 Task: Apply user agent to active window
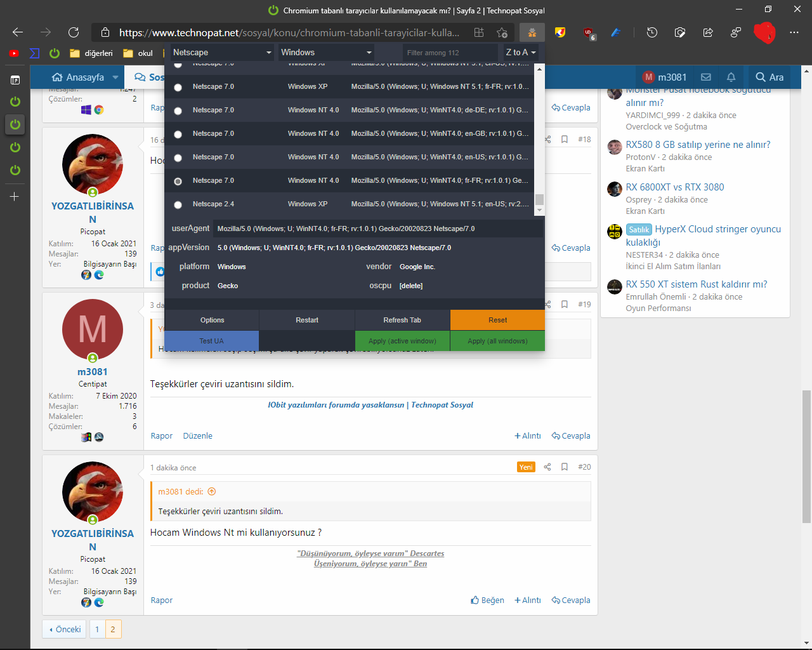click(402, 341)
